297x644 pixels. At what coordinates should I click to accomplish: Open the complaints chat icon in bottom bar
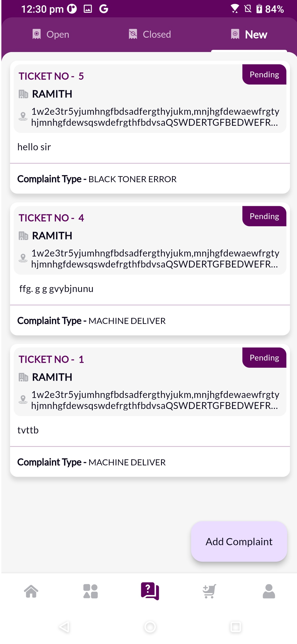coord(150,592)
